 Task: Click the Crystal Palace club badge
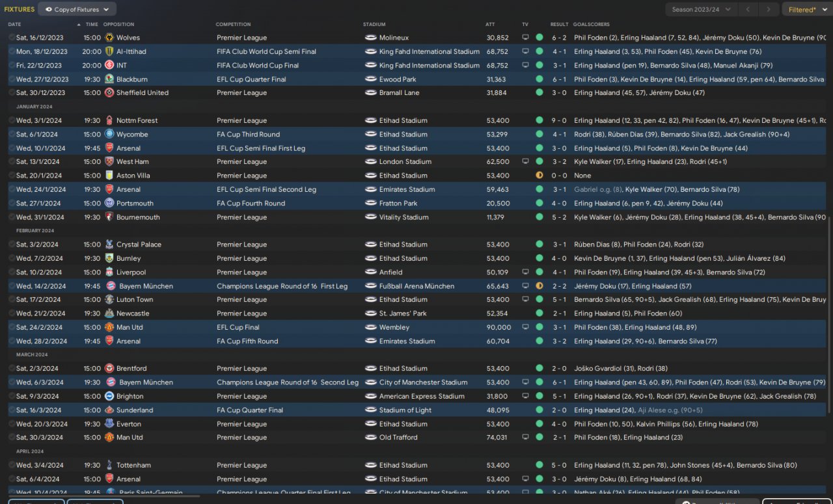click(x=109, y=245)
